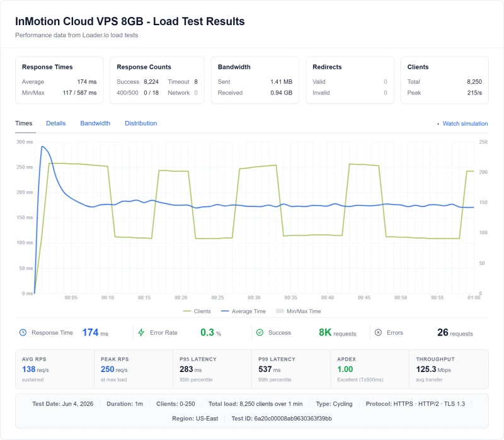Switch to the Times tab
504x440 pixels.
(24, 123)
